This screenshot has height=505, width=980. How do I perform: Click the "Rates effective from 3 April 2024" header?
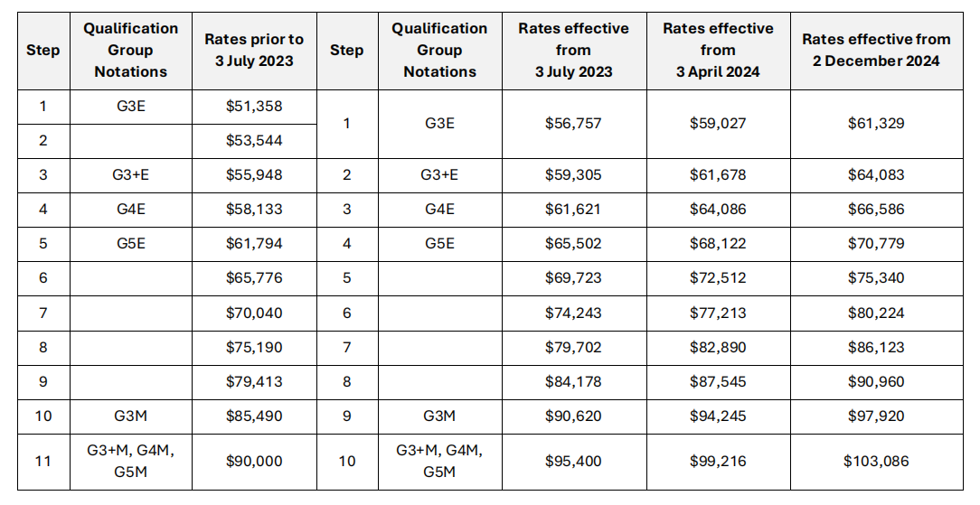click(x=718, y=51)
